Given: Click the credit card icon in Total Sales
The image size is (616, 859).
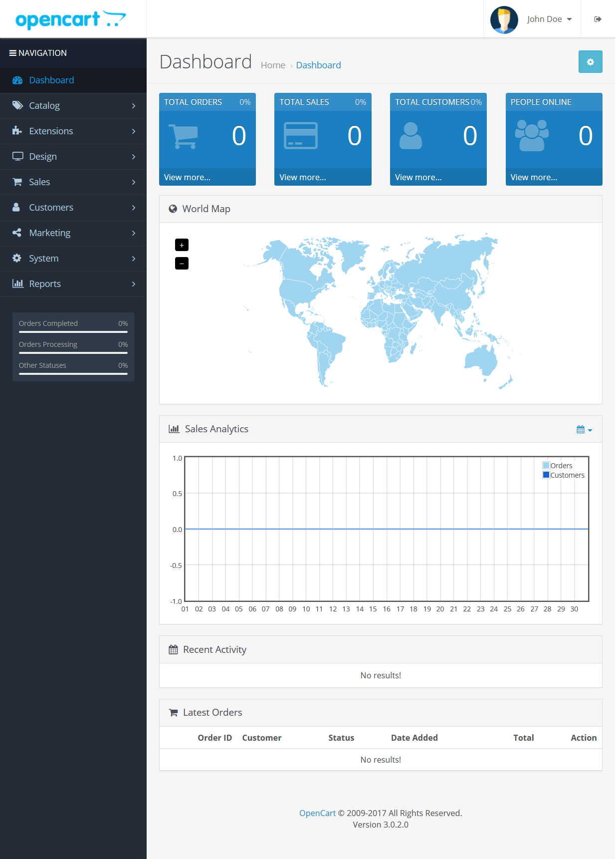Looking at the screenshot, I should tap(300, 136).
